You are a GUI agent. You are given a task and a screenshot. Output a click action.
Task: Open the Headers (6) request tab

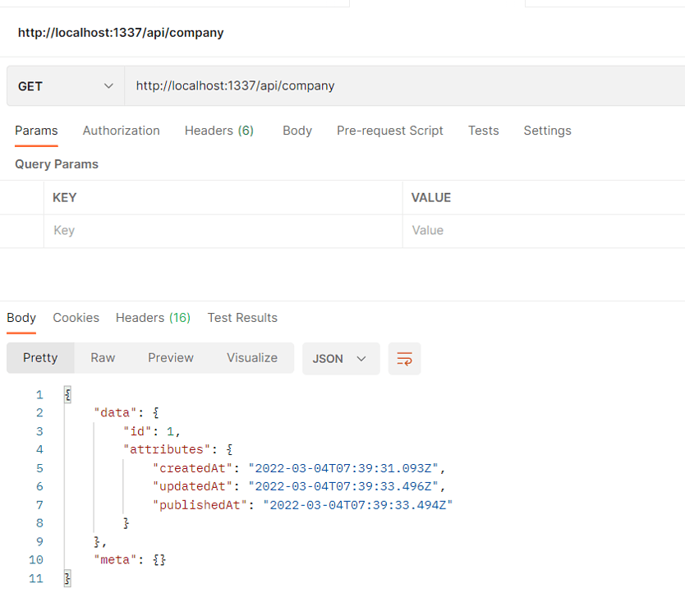point(218,130)
